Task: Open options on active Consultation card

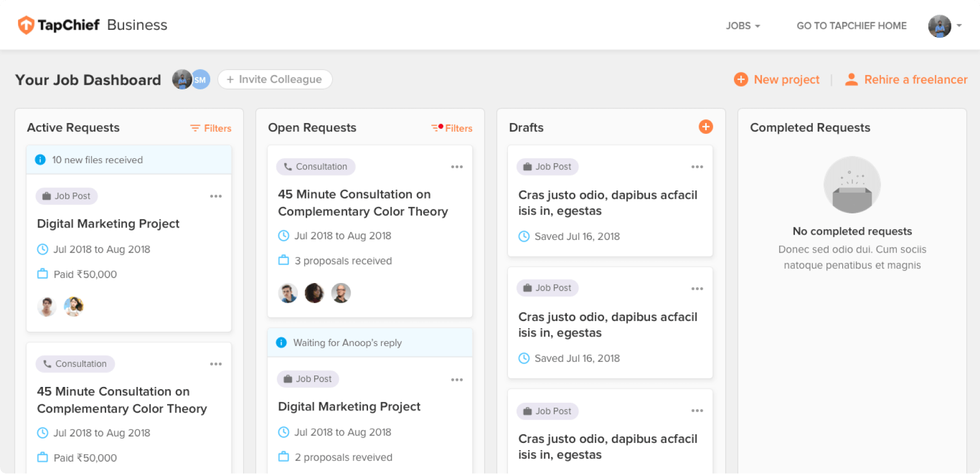Action: pyautogui.click(x=216, y=364)
